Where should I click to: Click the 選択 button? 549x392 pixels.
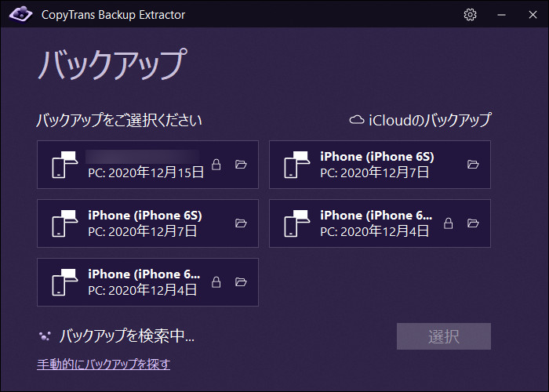pyautogui.click(x=444, y=336)
